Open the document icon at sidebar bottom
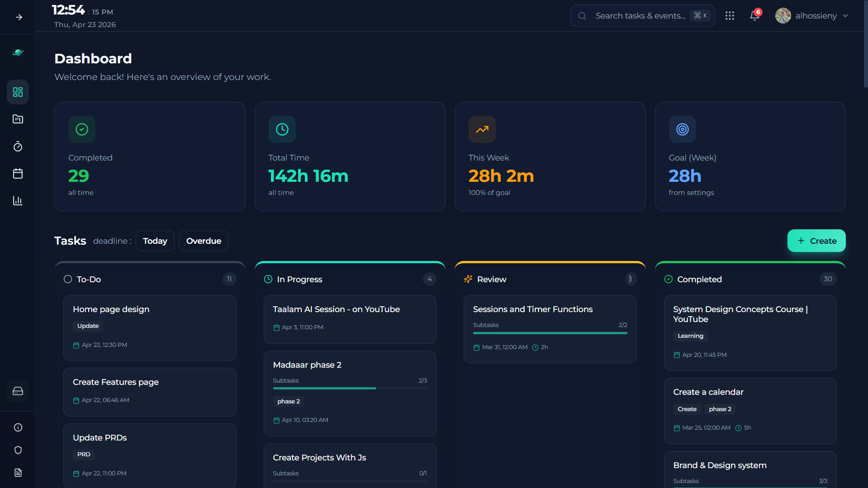868x488 pixels. coord(18,473)
